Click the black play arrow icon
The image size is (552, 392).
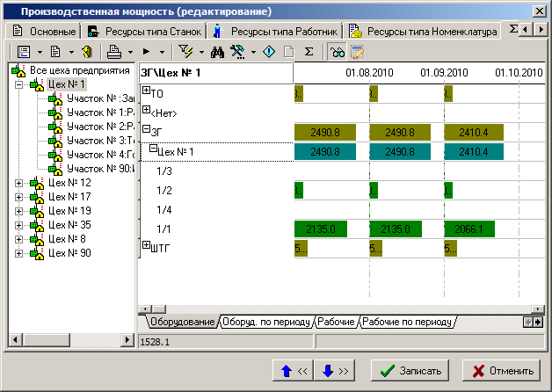coord(147,52)
